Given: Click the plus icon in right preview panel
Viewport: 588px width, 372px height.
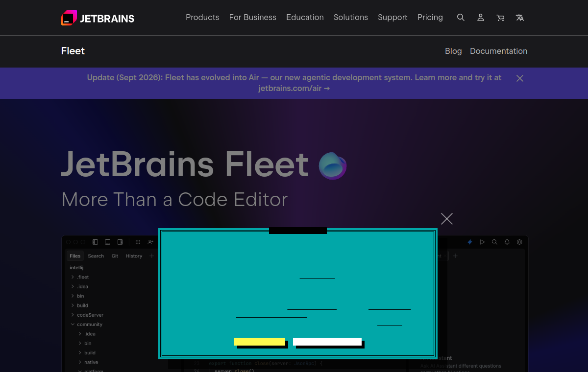Looking at the screenshot, I should pos(455,256).
